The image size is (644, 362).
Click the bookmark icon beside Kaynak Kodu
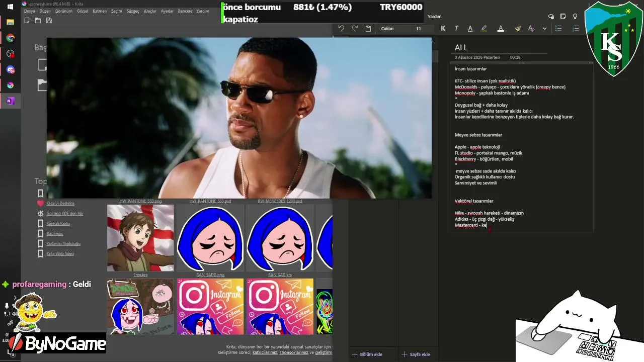pos(41,224)
